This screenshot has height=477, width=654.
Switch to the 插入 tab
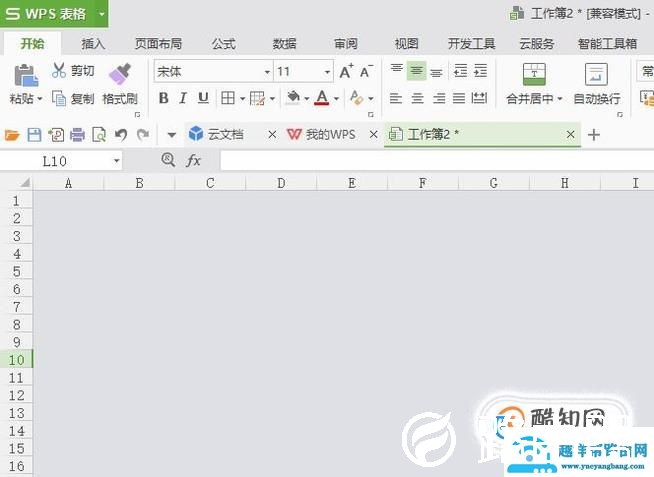[x=93, y=44]
